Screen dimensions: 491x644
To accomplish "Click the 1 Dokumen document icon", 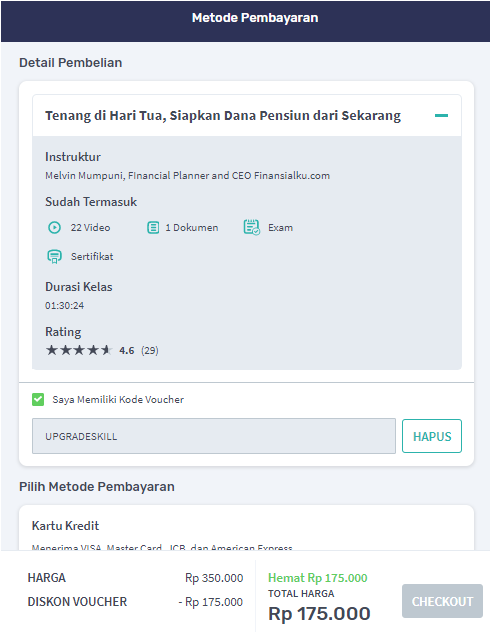I will click(x=153, y=228).
